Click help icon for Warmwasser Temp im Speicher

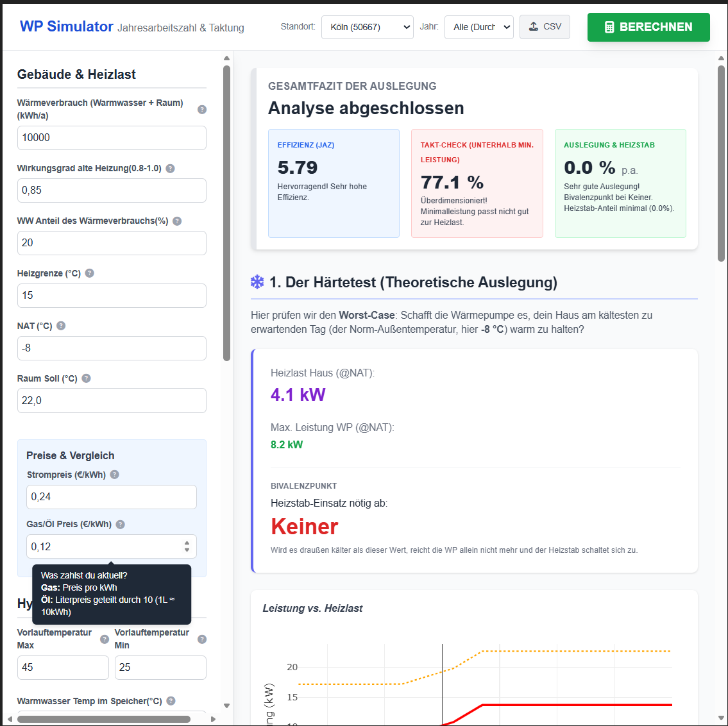pyautogui.click(x=171, y=701)
